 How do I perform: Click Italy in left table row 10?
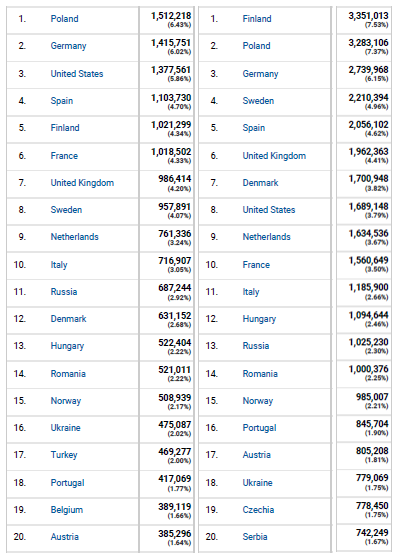(59, 265)
